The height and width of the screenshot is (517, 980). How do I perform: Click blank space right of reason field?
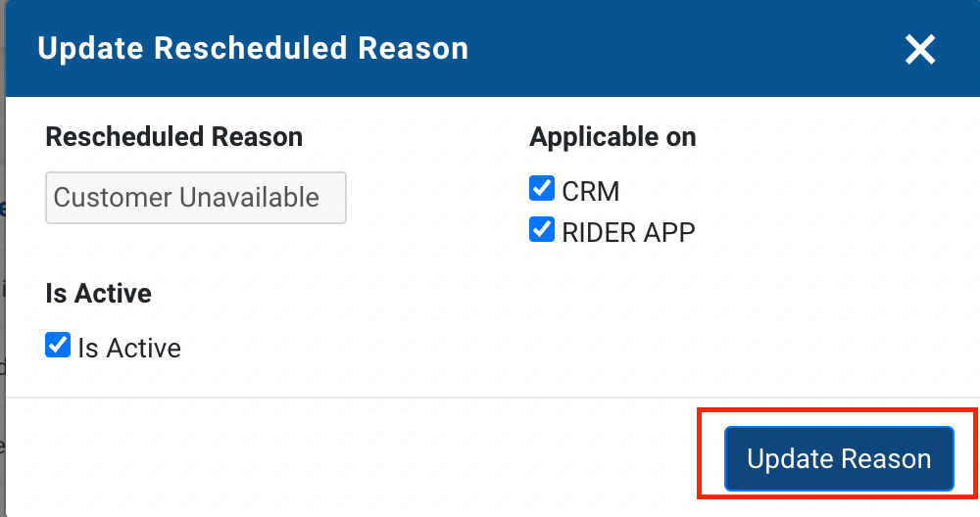click(431, 198)
